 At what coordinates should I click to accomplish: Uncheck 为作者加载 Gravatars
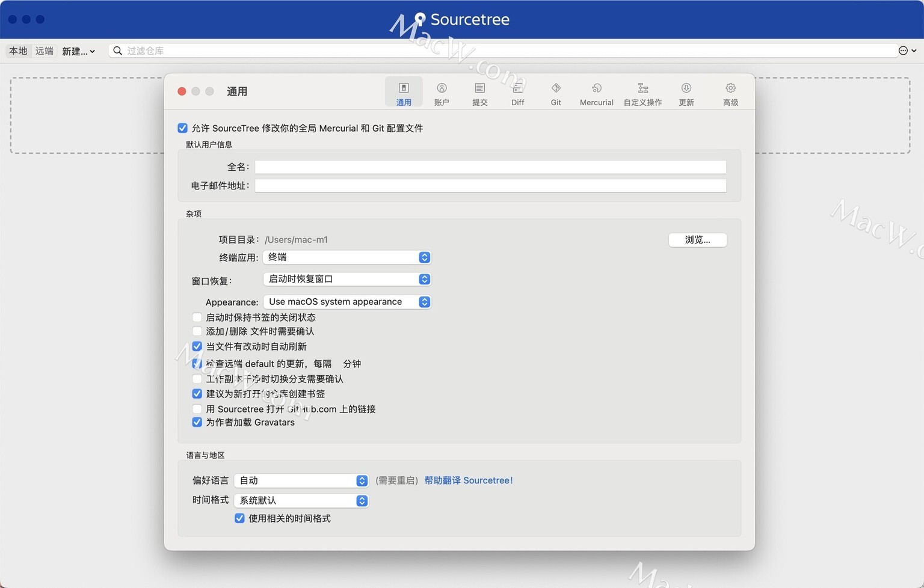tap(197, 422)
